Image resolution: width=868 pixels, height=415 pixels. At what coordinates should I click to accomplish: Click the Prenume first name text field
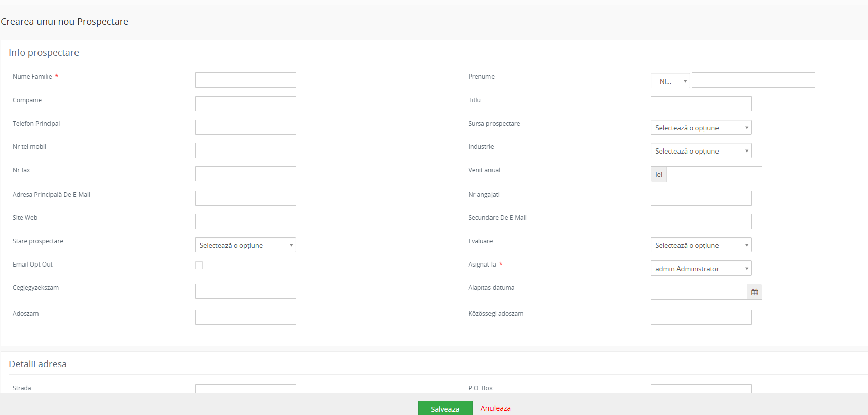point(753,80)
